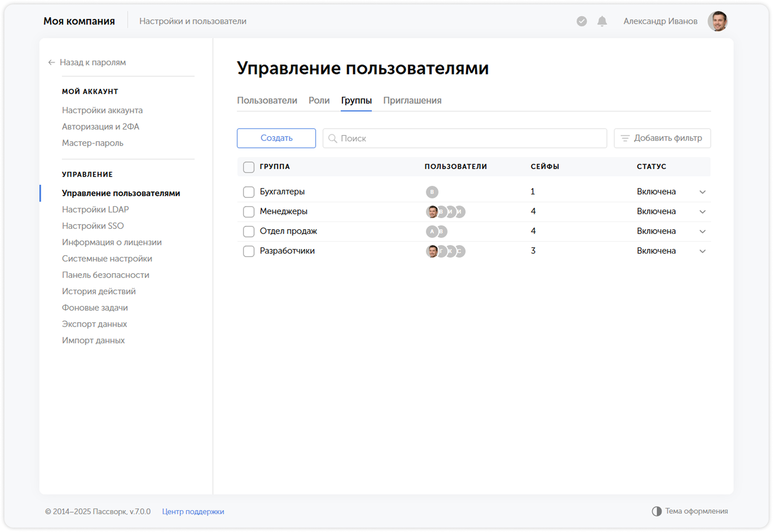
Task: Click the checkmark status icon in top bar
Action: point(582,21)
